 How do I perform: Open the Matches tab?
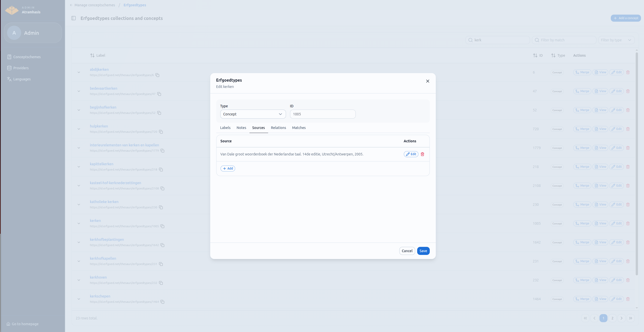pyautogui.click(x=299, y=128)
